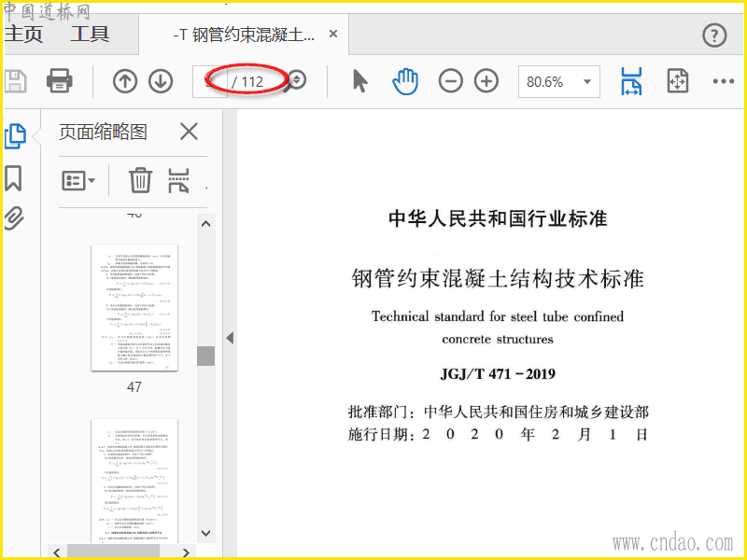Screen dimensions: 747x560
Task: Click the fit full page icon
Action: [x=678, y=81]
